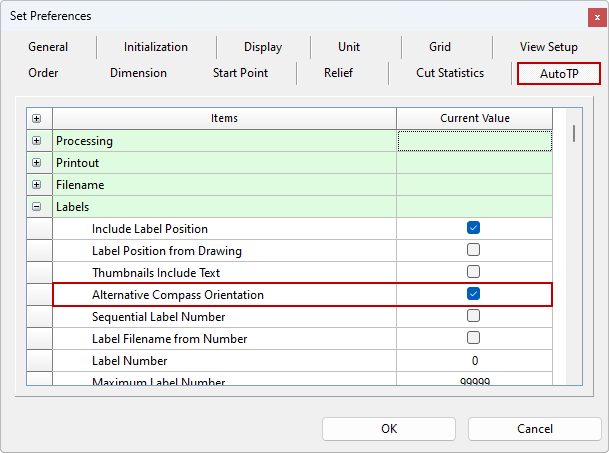Collapse the Labels group
The width and height of the screenshot is (609, 453).
tap(37, 207)
